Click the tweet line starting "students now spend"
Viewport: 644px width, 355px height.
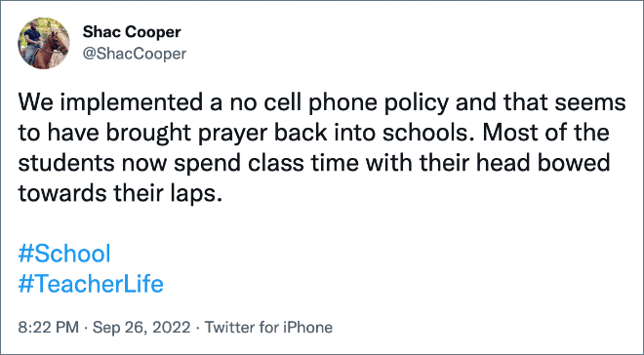tap(314, 163)
